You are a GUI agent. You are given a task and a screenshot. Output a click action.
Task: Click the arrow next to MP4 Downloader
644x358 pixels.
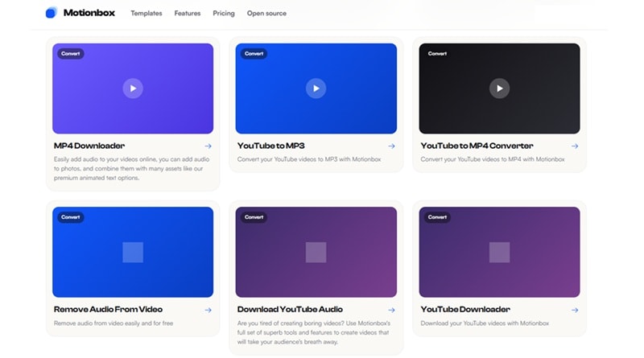[x=208, y=146]
